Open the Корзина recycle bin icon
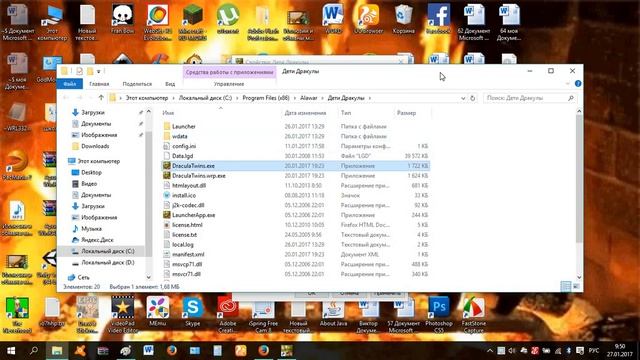 click(x=404, y=19)
